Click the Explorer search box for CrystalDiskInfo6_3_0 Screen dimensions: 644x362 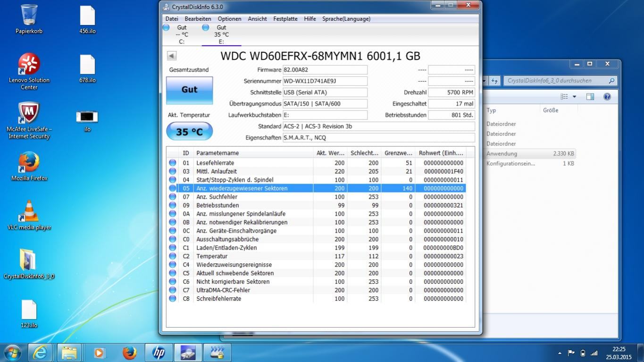coord(560,81)
